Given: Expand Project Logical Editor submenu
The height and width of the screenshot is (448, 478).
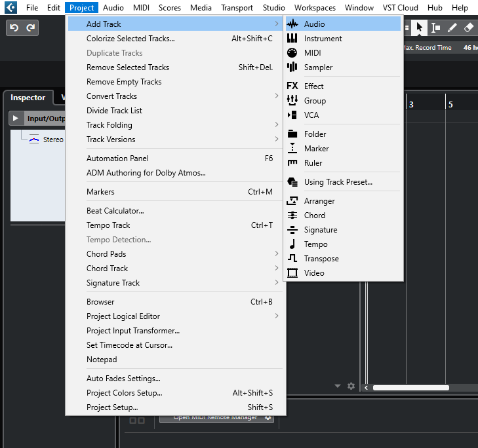Looking at the screenshot, I should (277, 316).
